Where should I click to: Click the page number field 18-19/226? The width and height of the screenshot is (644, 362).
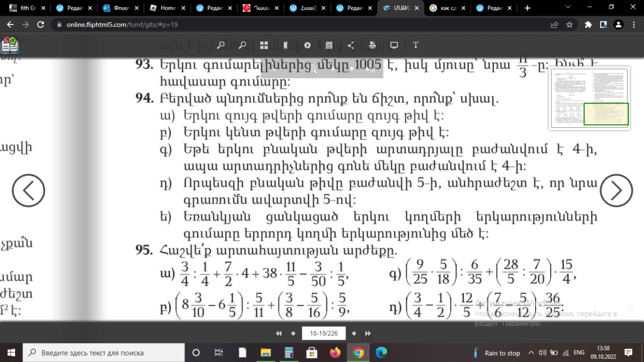[x=324, y=333]
